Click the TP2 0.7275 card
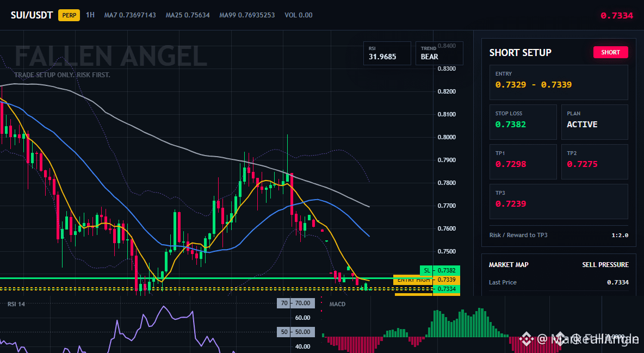Screen dimensions: 644x353 point(595,162)
